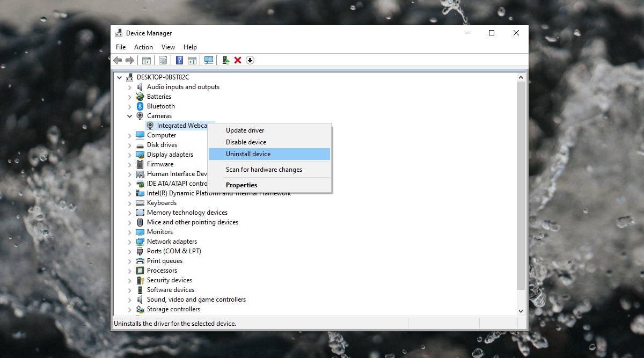Select the DESKTOP-0BST82C computer name
The width and height of the screenshot is (644, 358).
click(x=163, y=77)
